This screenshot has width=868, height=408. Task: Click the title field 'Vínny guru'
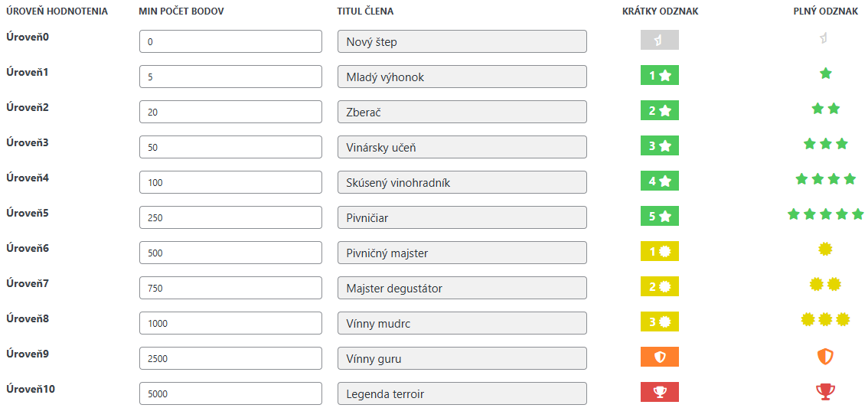coord(462,358)
